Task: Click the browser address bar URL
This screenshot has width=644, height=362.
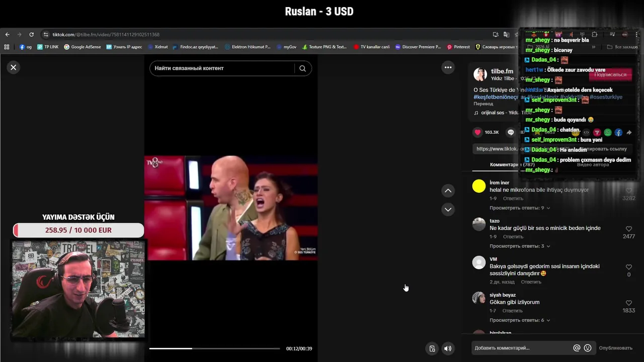Action: (x=106, y=35)
